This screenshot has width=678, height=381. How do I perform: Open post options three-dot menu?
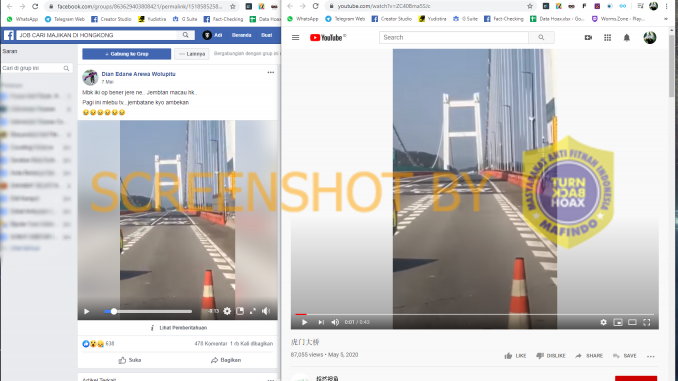click(x=271, y=73)
